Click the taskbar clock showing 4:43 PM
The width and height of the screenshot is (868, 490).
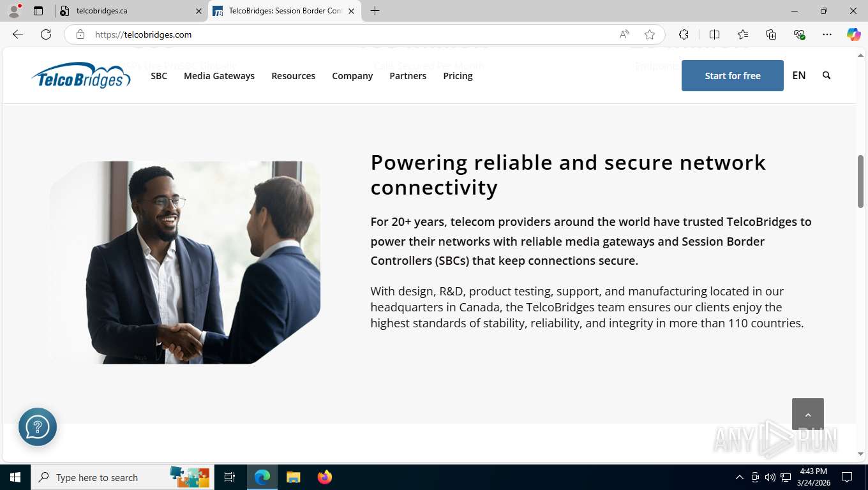[x=813, y=477]
